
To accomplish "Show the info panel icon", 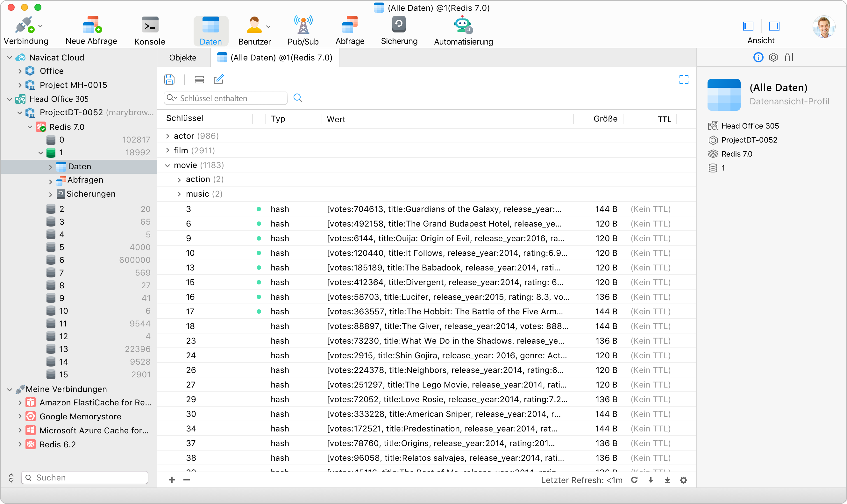I will (758, 57).
